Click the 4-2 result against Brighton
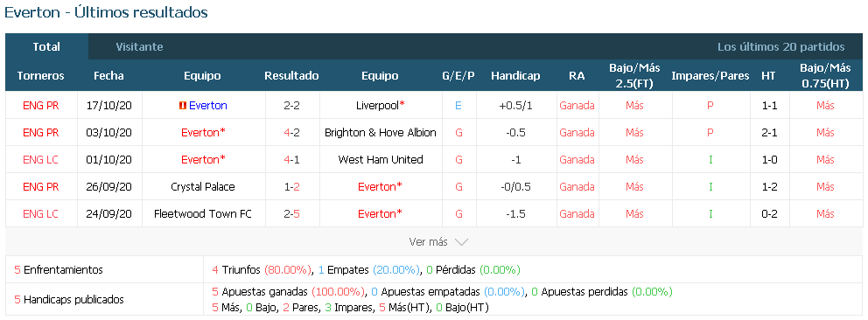This screenshot has width=868, height=320. click(291, 132)
